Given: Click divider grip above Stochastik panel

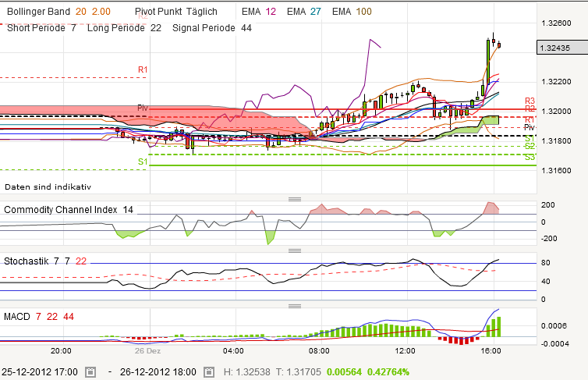Looking at the screenshot, I should coord(295,250).
